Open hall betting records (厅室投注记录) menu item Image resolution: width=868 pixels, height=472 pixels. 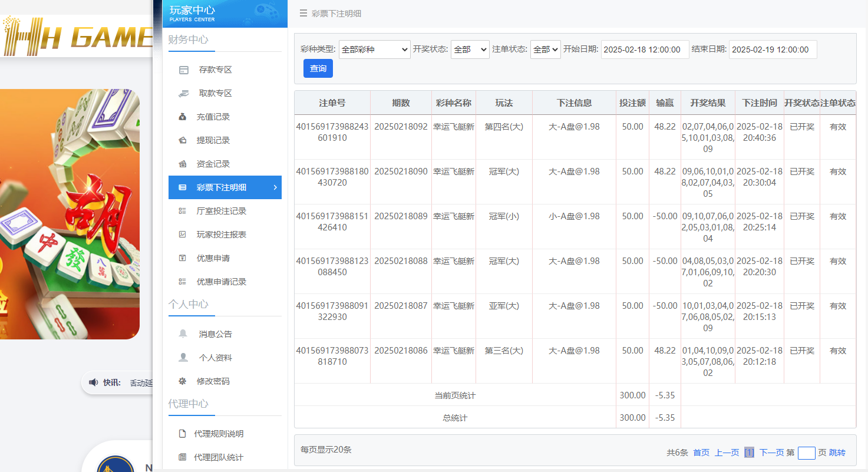pos(221,211)
